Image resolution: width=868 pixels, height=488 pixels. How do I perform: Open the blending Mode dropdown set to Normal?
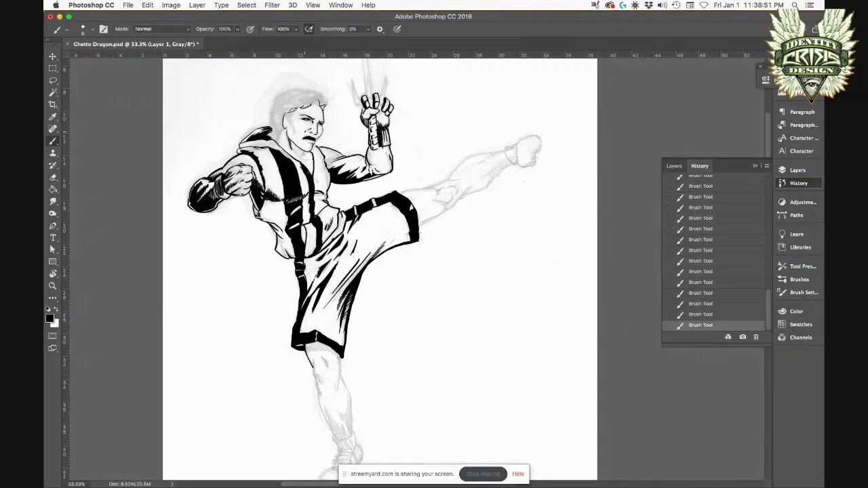pyautogui.click(x=161, y=29)
